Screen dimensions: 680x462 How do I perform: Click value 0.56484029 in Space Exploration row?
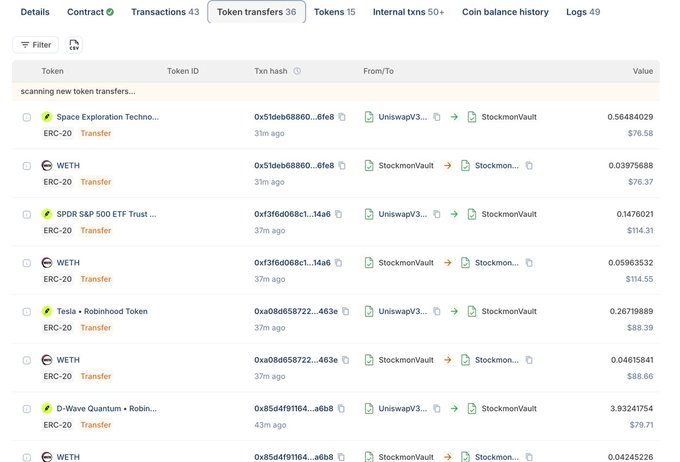(630, 117)
